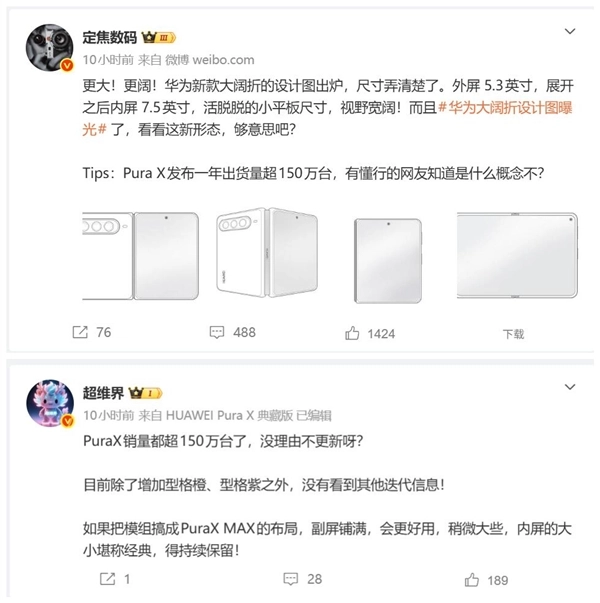Like 超维界's post with thumbs-up icon
Viewport: 600px width, 603px height.
pyautogui.click(x=472, y=580)
